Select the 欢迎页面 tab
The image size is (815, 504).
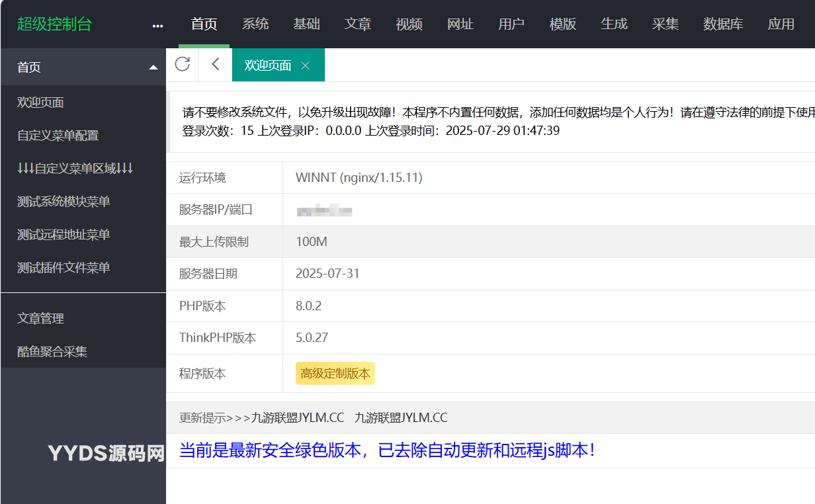tap(268, 65)
